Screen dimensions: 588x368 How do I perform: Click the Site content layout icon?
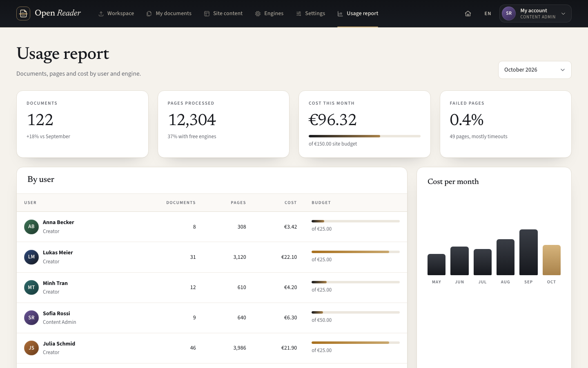[x=207, y=13]
